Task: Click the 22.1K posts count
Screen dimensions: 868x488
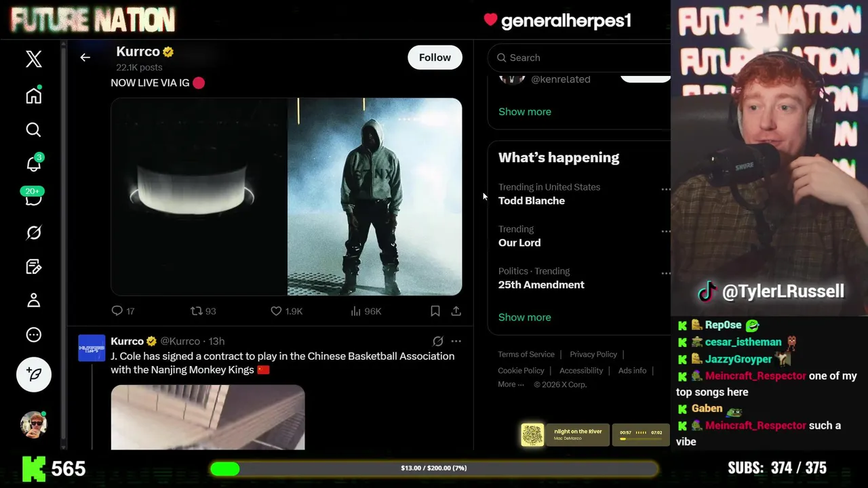Action: coord(139,67)
